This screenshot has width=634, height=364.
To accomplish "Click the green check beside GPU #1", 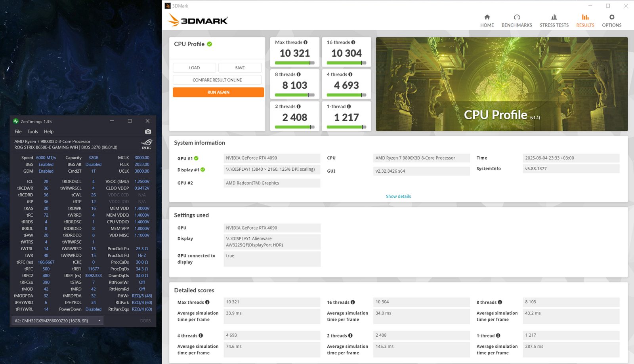I will coord(196,158).
